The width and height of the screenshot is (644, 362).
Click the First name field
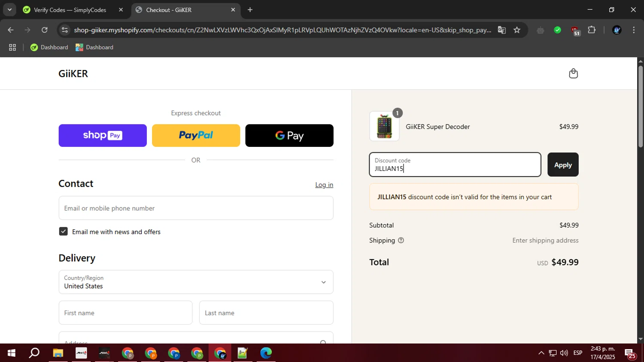[x=125, y=313]
